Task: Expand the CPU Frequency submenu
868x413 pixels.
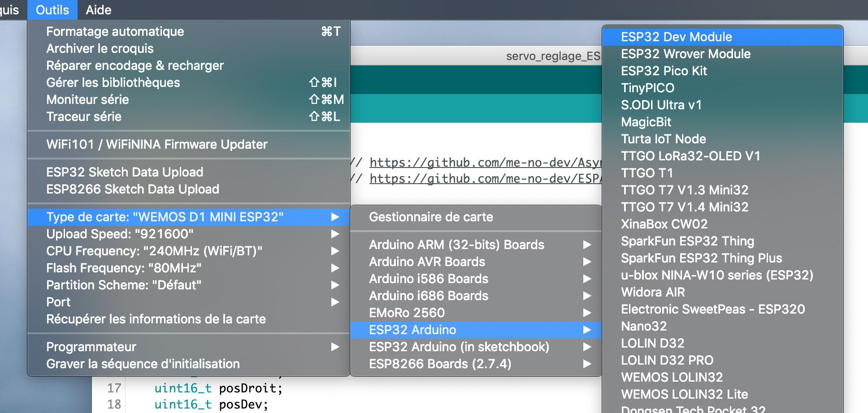Action: 189,251
